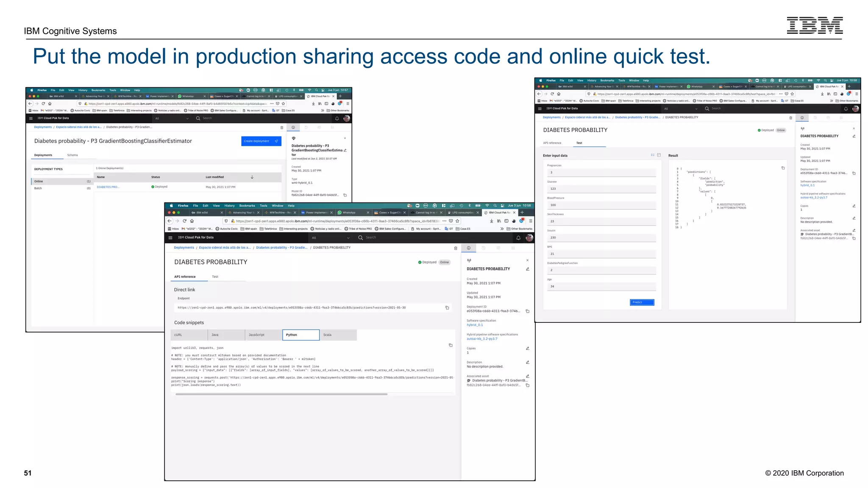Open History menu in middle window menubar
The width and height of the screenshot is (868, 488).
(230, 206)
